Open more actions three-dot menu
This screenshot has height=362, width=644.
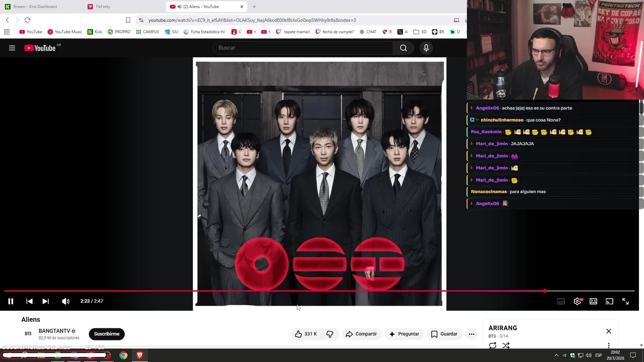pyautogui.click(x=471, y=334)
